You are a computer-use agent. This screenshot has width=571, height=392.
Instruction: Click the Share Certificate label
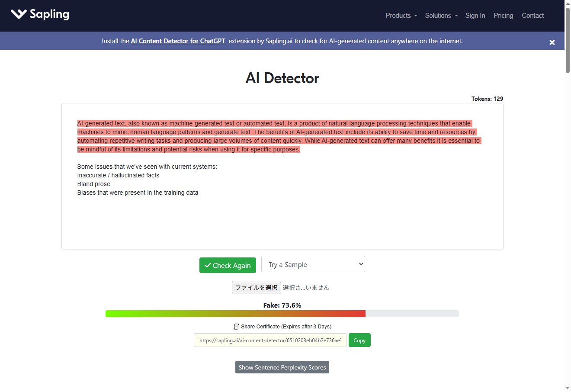286,327
